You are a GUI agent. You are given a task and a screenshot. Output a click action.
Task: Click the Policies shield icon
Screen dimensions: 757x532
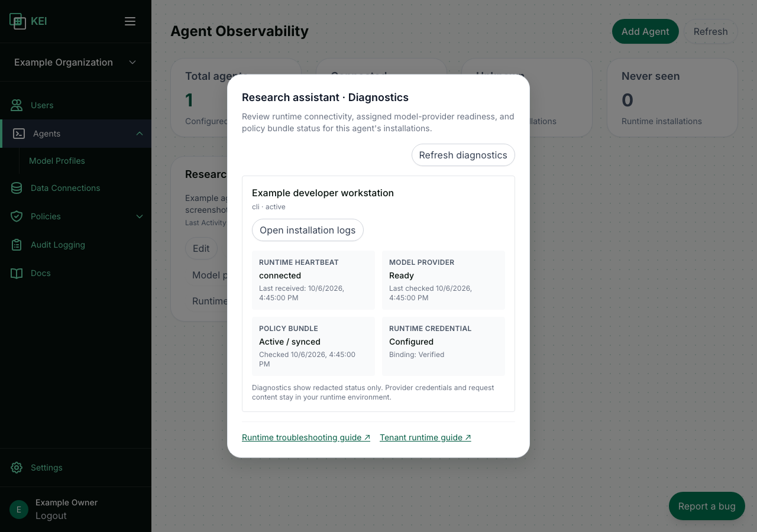(x=17, y=216)
